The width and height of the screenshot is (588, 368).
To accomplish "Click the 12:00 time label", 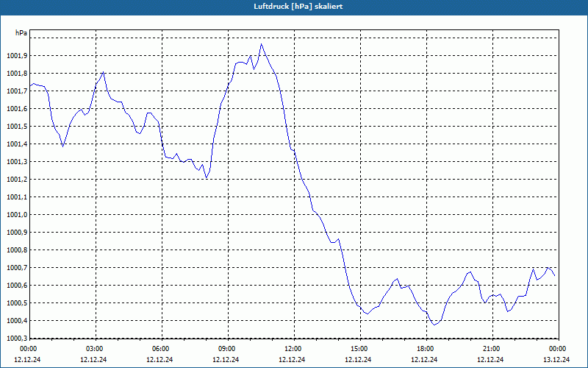I will tap(293, 349).
